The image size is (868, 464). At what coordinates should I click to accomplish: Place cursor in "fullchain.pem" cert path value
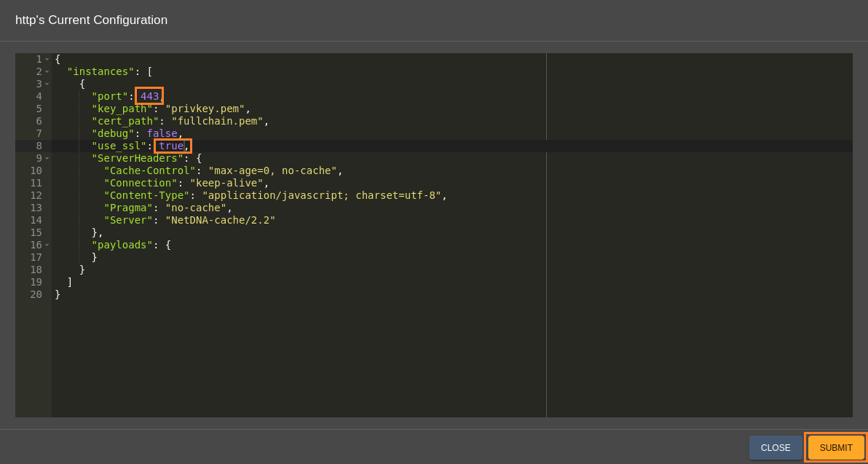217,121
